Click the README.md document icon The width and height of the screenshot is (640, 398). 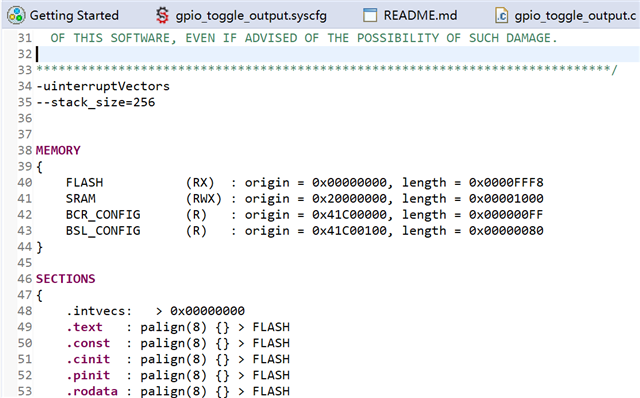point(370,15)
